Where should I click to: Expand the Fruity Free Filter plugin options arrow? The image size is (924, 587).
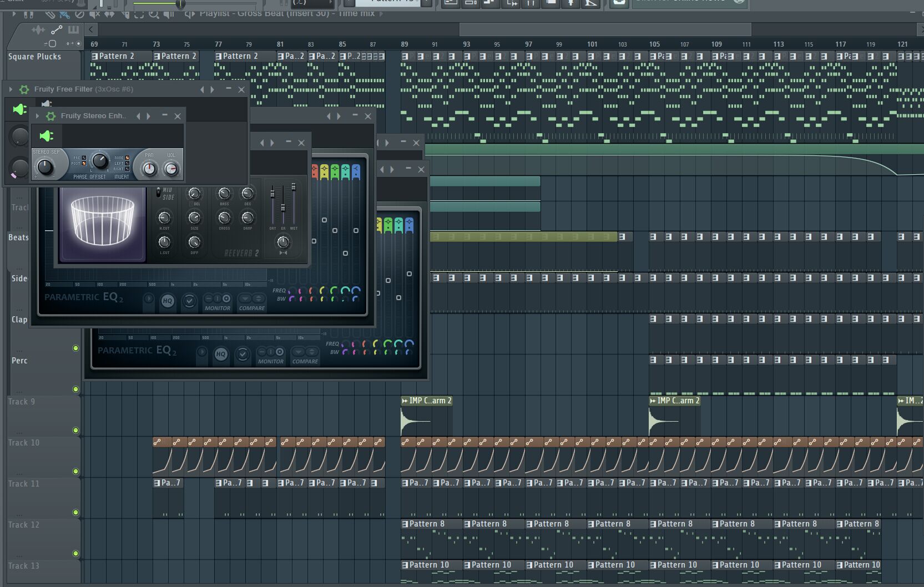point(11,89)
